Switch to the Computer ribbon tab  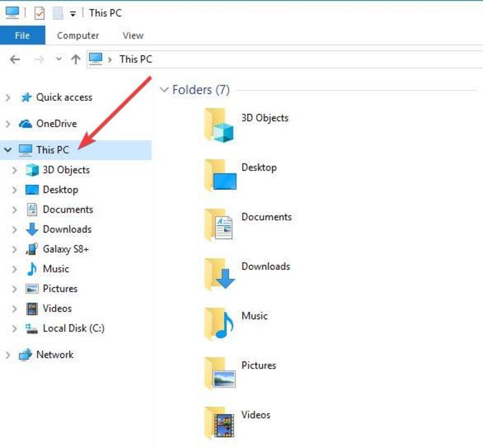click(x=78, y=35)
